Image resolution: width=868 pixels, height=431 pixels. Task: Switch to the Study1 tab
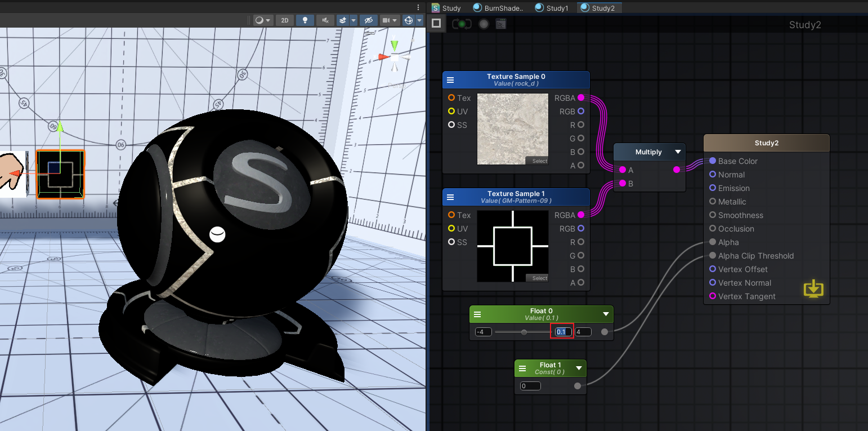[x=552, y=8]
